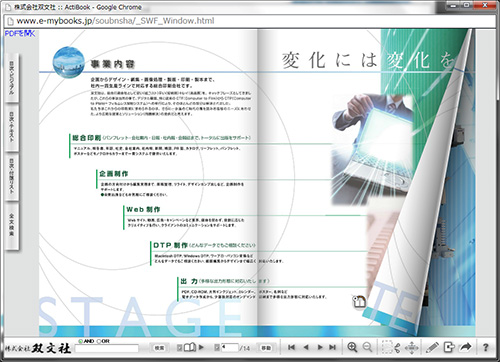500x362 pixels.
Task: Click the export page icon beside the pencil
Action: 449,347
